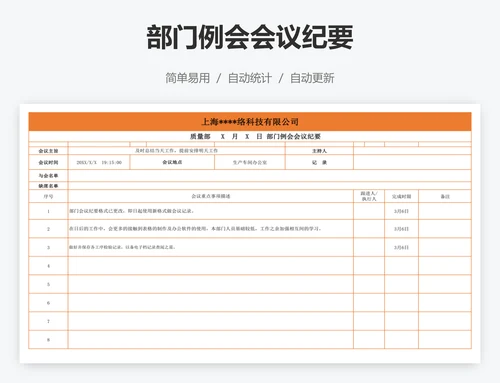The width and height of the screenshot is (500, 383).
Task: Click the 缺席名单 label cell
Action: point(48,186)
